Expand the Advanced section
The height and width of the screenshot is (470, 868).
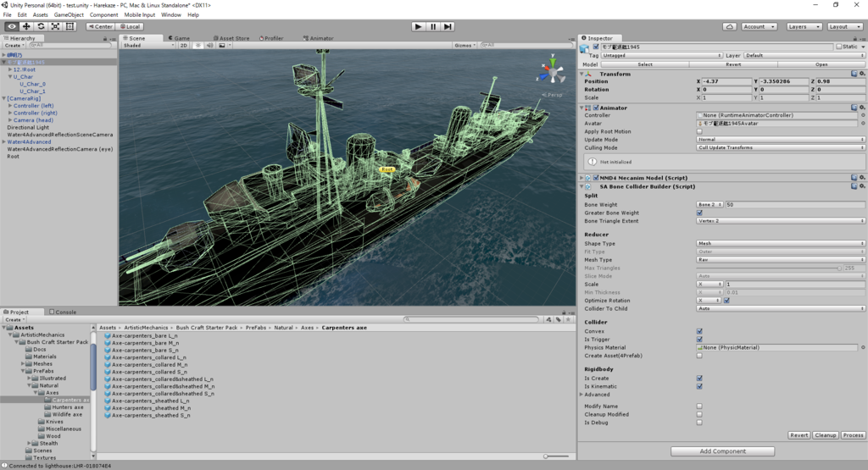tap(581, 395)
